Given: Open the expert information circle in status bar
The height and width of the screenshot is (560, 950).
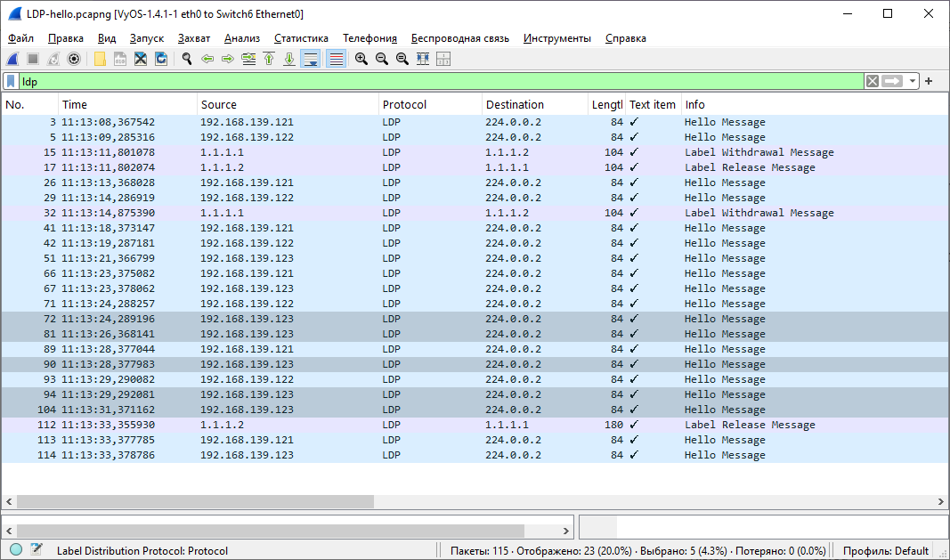Looking at the screenshot, I should [x=16, y=550].
